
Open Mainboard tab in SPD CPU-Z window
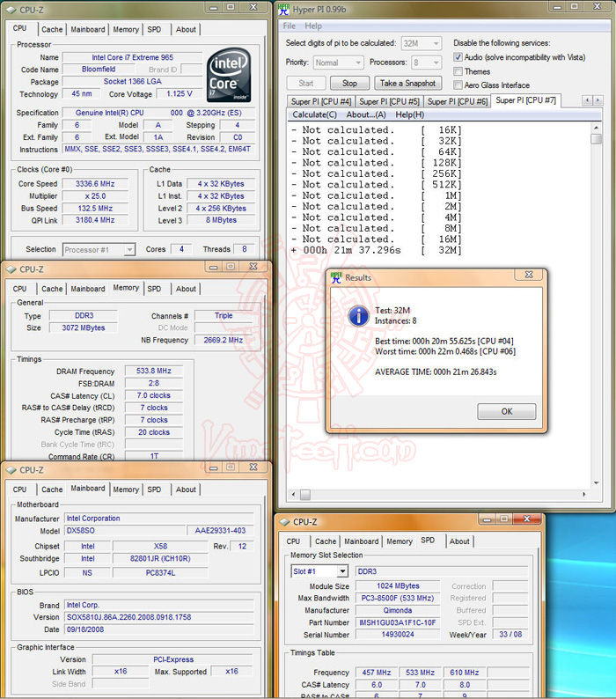[361, 541]
